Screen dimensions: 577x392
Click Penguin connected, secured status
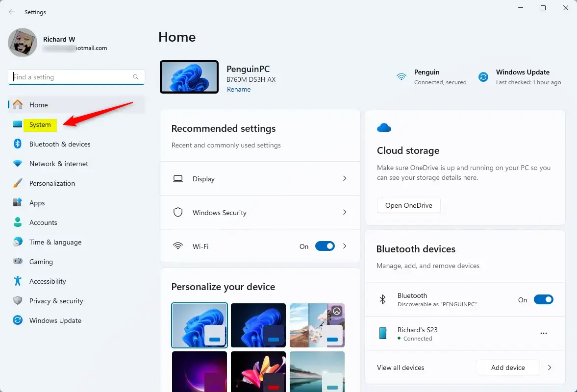tap(431, 77)
